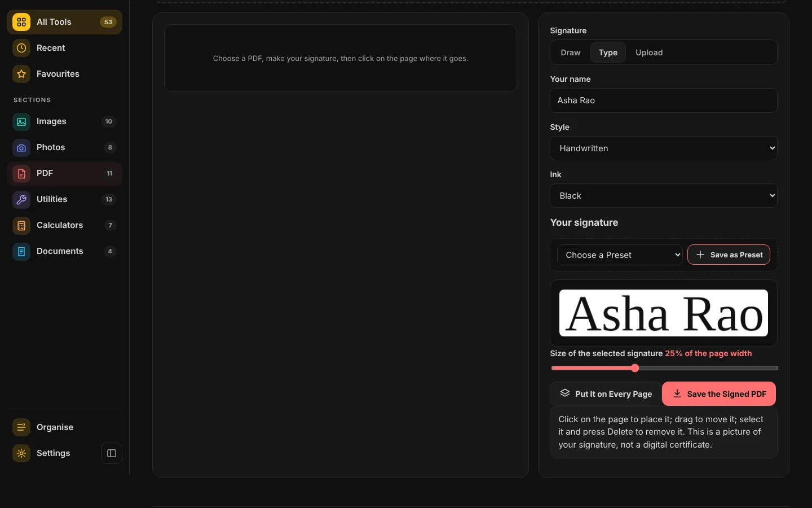
Task: Click the Calculators icon
Action: click(x=21, y=225)
